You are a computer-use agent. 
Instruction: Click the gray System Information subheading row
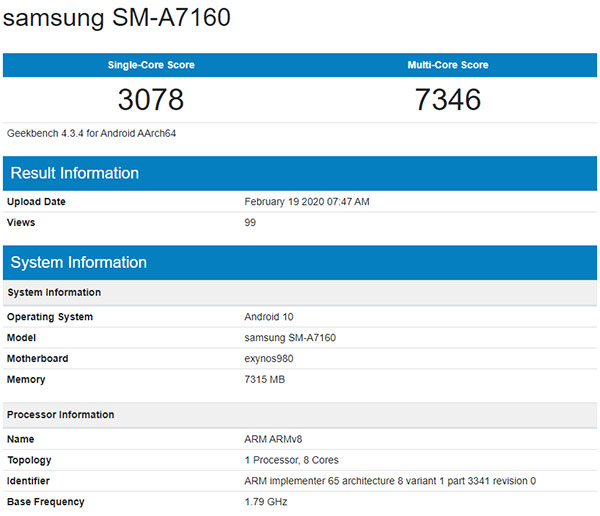(x=300, y=292)
